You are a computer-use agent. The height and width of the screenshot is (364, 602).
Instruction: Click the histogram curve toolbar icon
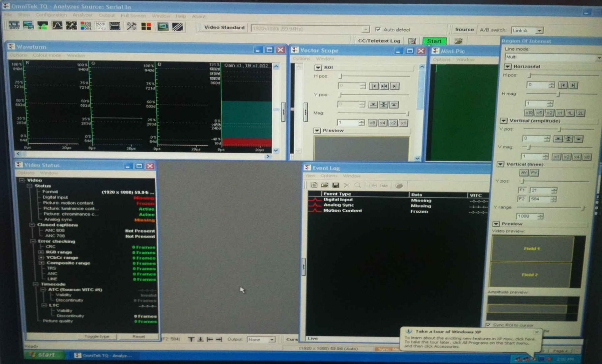tap(57, 25)
